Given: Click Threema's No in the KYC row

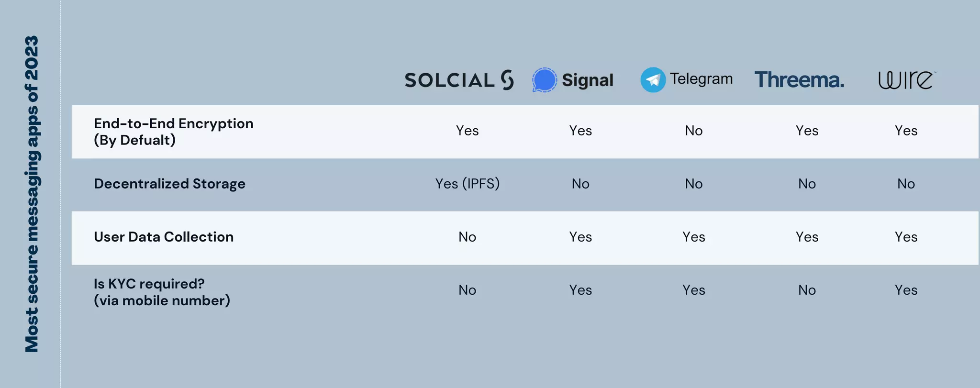Looking at the screenshot, I should (x=807, y=290).
